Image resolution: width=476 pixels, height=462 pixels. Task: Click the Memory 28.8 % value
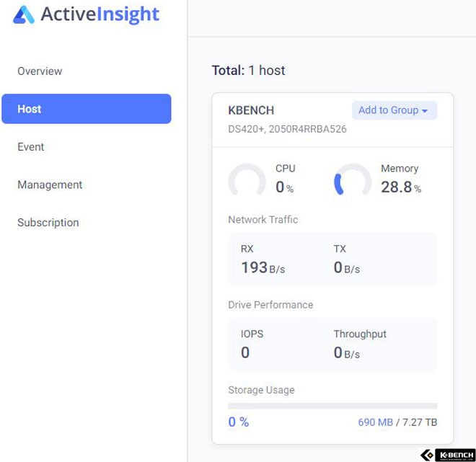pyautogui.click(x=401, y=187)
